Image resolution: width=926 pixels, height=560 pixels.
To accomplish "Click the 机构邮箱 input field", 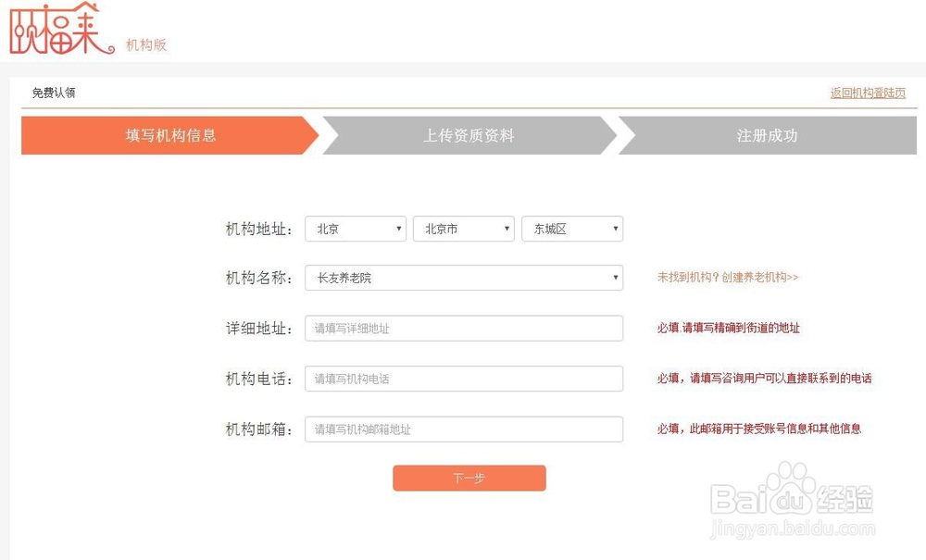I will [464, 429].
